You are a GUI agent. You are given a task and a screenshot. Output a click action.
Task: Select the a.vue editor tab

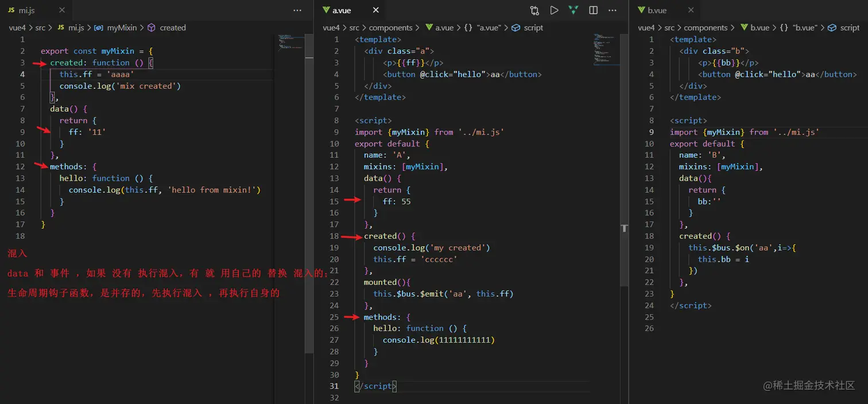tap(342, 10)
